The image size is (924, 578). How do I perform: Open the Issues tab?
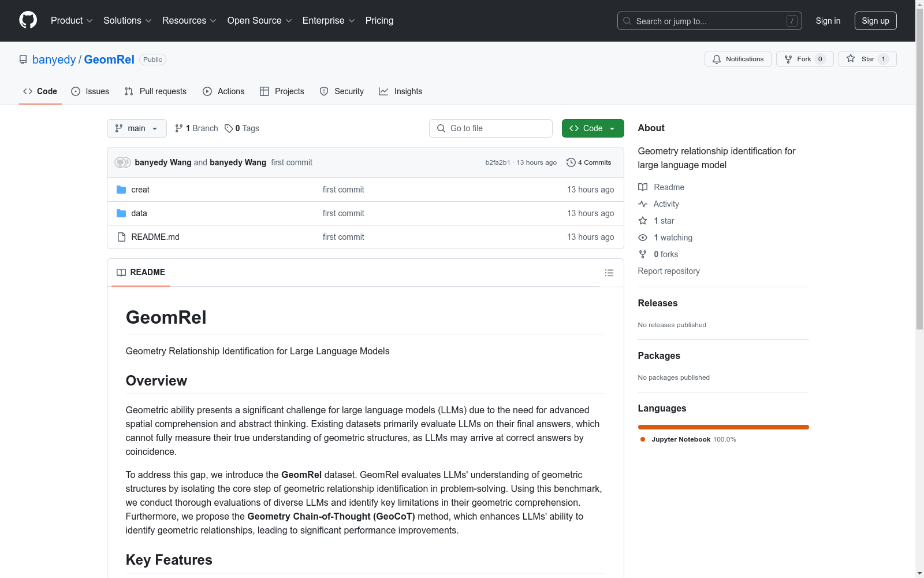[x=90, y=91]
